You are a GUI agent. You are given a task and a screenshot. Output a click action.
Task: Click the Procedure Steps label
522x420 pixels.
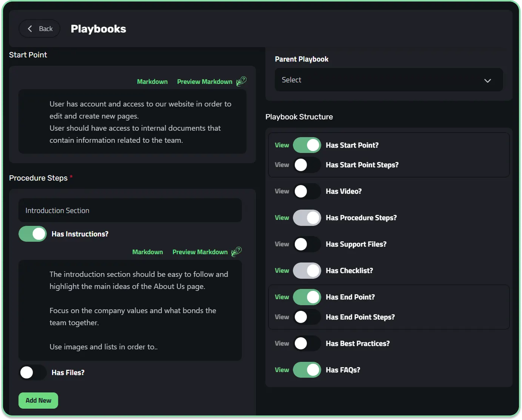tap(38, 178)
